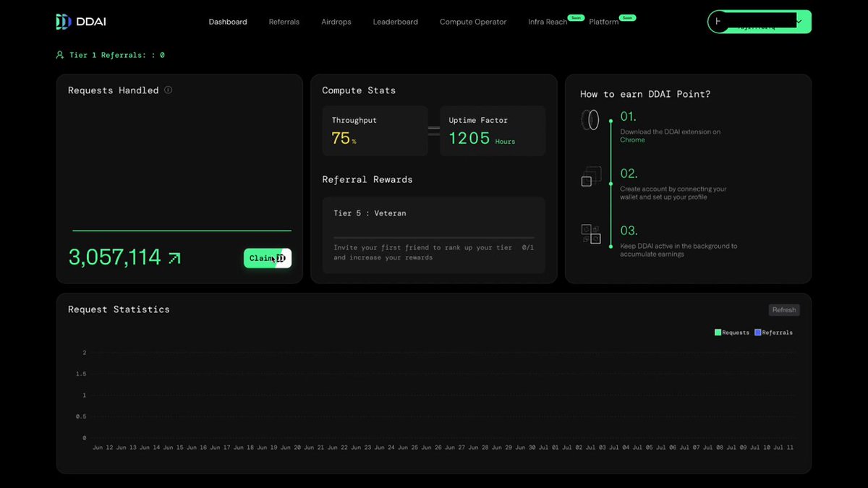The image size is (868, 488).
Task: Click the Uptime Factor 1205 Hours card
Action: click(493, 131)
